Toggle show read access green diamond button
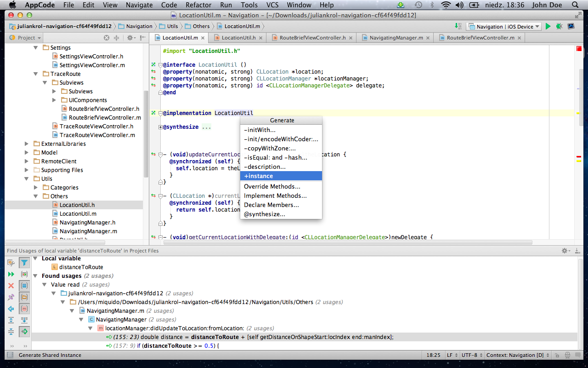 click(x=24, y=332)
